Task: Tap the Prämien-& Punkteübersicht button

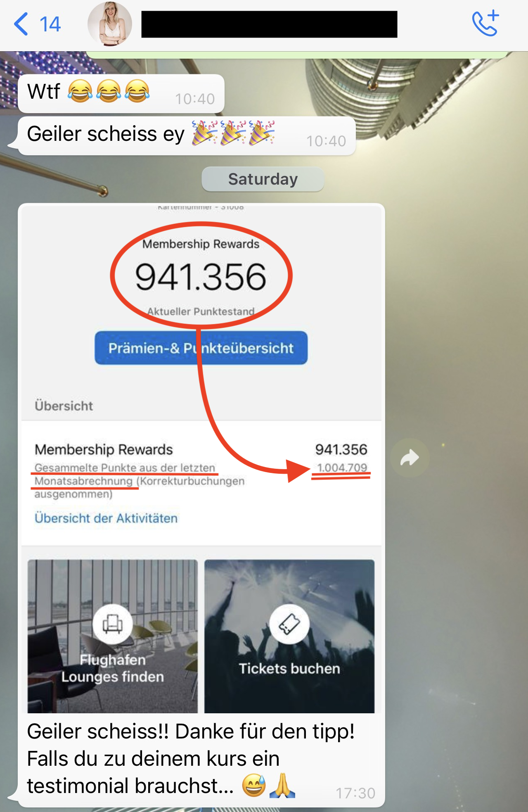Action: coord(201,348)
